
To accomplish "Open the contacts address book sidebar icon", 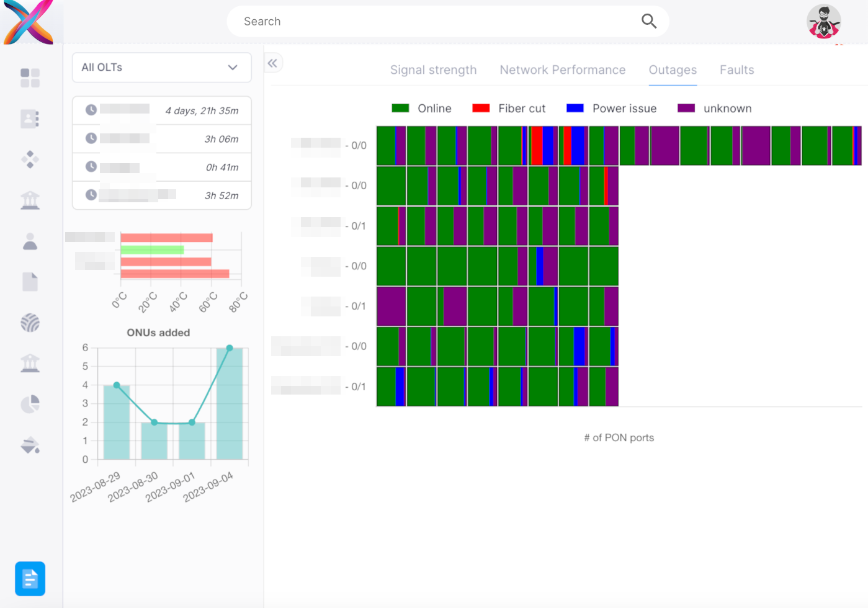I will coord(30,118).
